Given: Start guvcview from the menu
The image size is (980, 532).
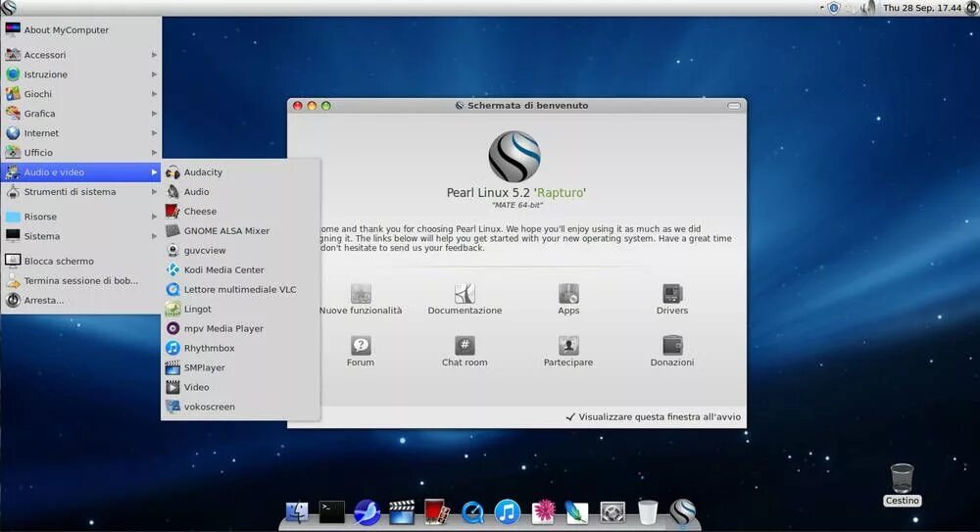Looking at the screenshot, I should click(x=241, y=250).
